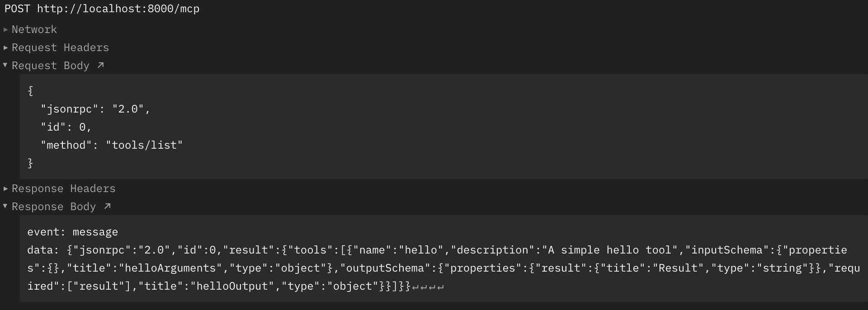This screenshot has width=868, height=310.
Task: Click the "event: message" response line
Action: [x=72, y=232]
